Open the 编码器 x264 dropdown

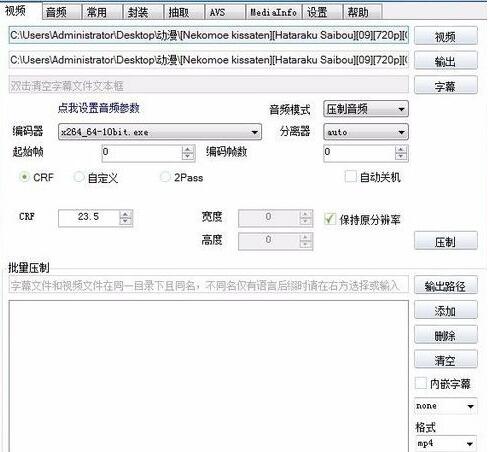(160, 132)
